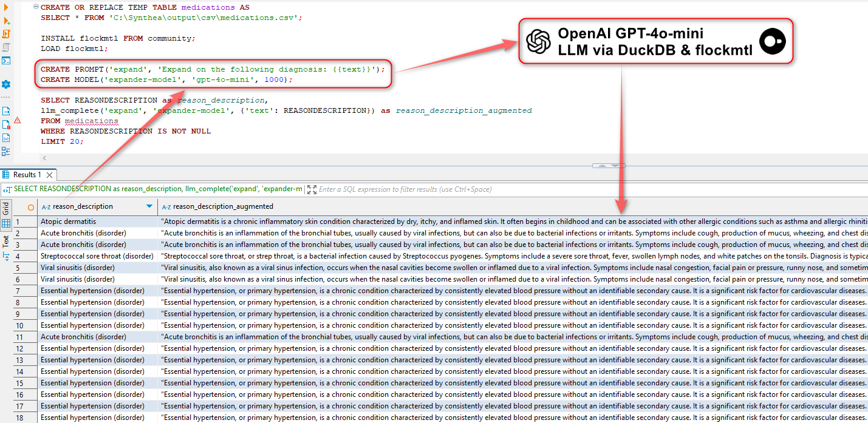Click the INSTALL flockmtl FROM community line

pyautogui.click(x=118, y=38)
